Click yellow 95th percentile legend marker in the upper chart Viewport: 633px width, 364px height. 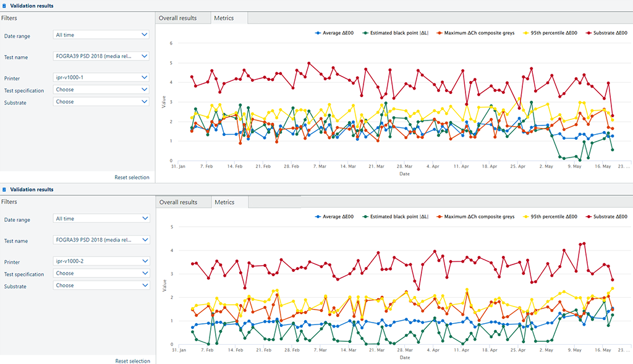pos(527,32)
